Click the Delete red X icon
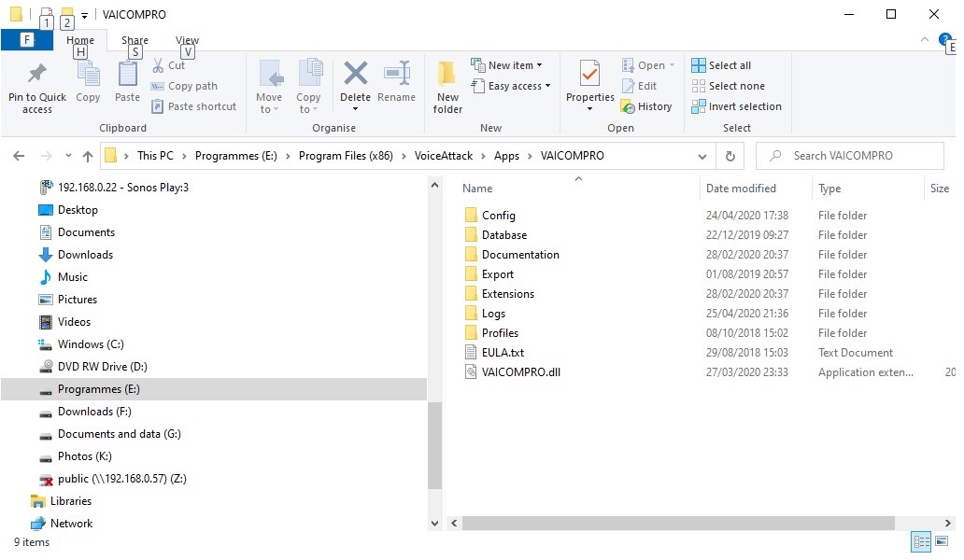This screenshot has height=560, width=964. tap(355, 74)
